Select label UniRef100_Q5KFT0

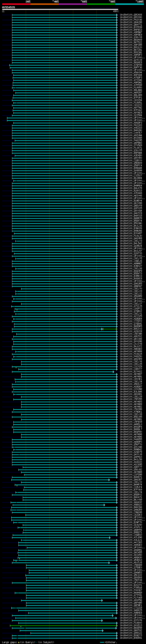point(131,445)
